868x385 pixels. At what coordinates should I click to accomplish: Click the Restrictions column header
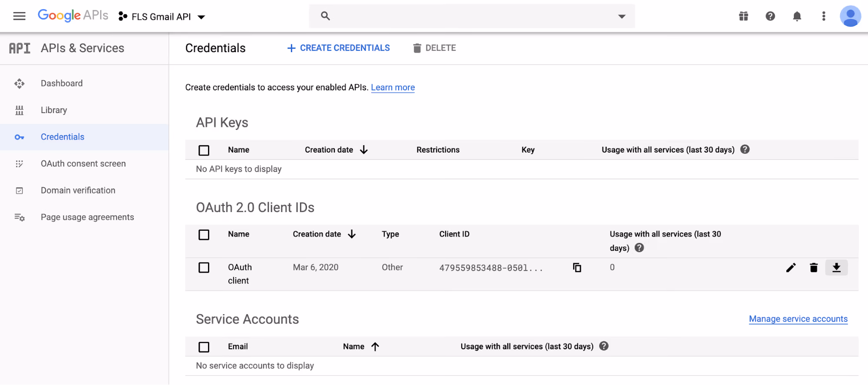coord(438,150)
